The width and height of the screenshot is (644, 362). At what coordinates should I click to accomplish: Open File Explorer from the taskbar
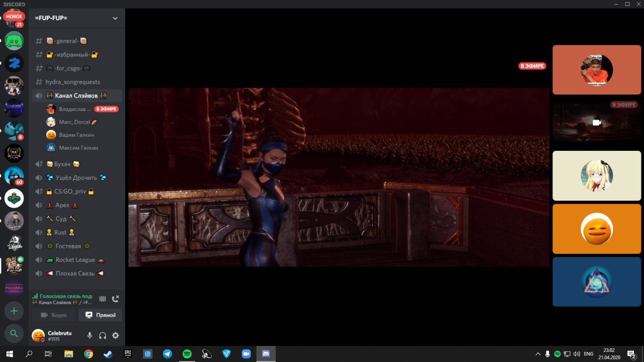(69, 354)
